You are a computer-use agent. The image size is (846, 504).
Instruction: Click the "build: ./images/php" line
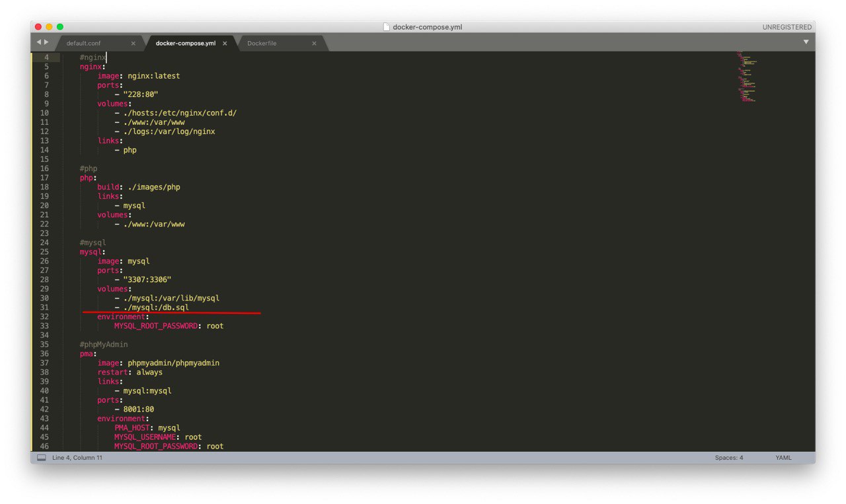point(139,187)
